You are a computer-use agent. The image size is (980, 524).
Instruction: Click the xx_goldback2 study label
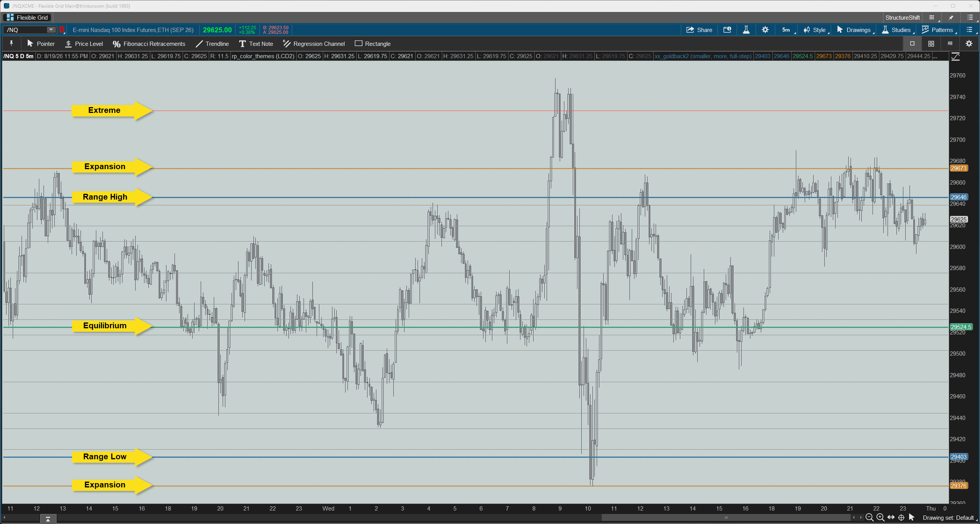(703, 56)
